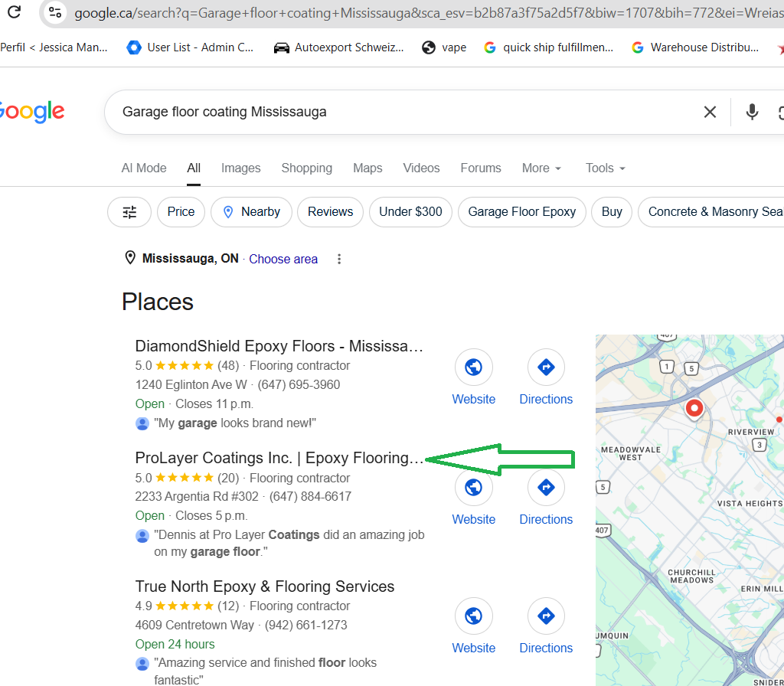The width and height of the screenshot is (784, 686).
Task: Select the URL in the address bar
Action: pyautogui.click(x=427, y=12)
